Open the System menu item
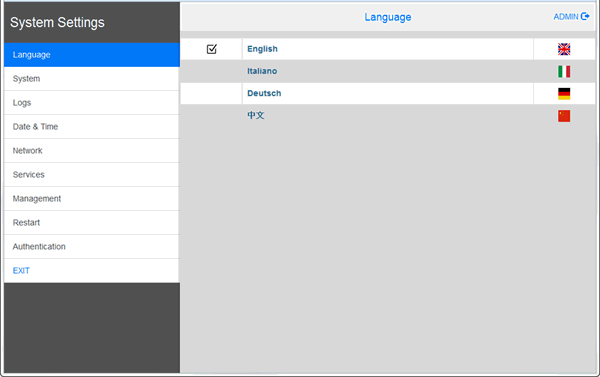Image resolution: width=600 pixels, height=377 pixels. [x=92, y=79]
